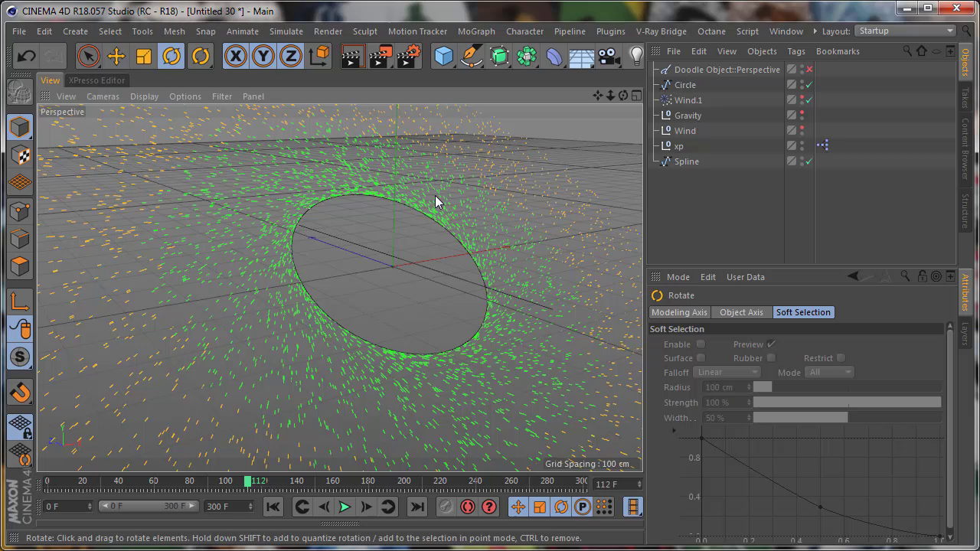
Task: Go to the start of animation
Action: click(x=273, y=507)
